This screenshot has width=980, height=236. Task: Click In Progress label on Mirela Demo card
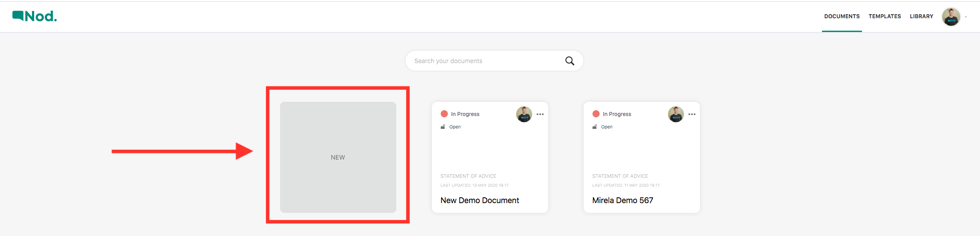point(617,114)
